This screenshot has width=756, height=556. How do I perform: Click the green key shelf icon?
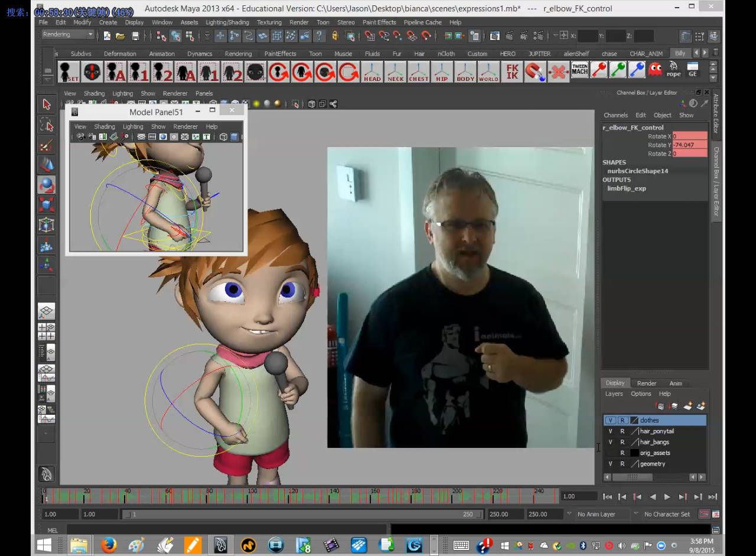point(618,70)
